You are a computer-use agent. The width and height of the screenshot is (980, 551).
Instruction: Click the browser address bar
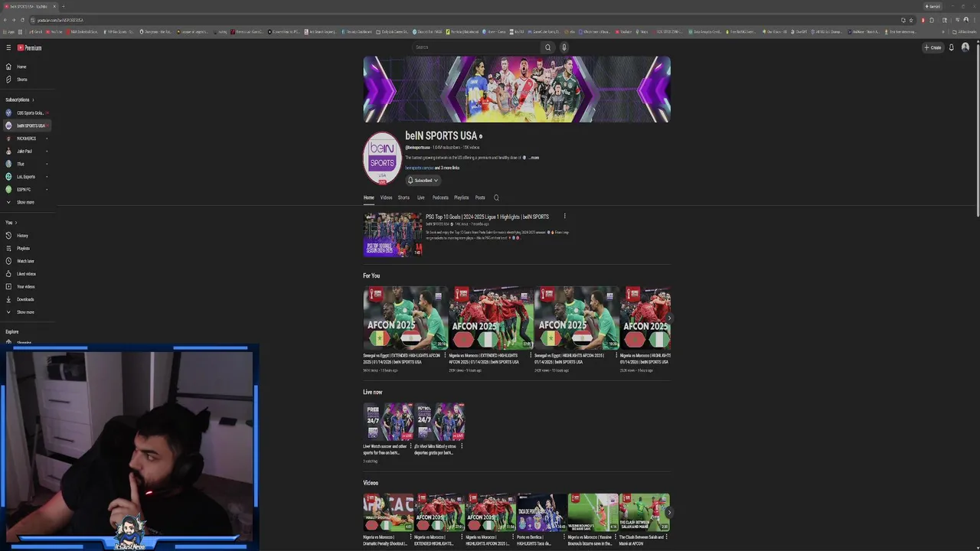click(x=459, y=20)
